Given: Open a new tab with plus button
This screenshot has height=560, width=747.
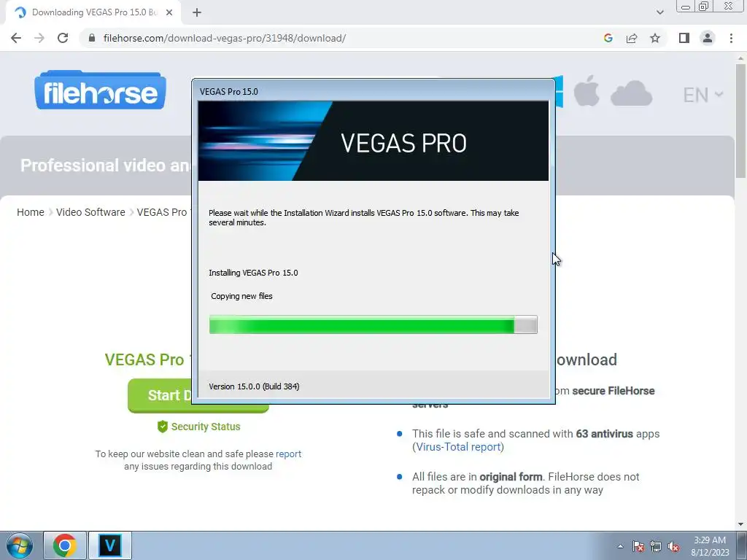Looking at the screenshot, I should 197,12.
